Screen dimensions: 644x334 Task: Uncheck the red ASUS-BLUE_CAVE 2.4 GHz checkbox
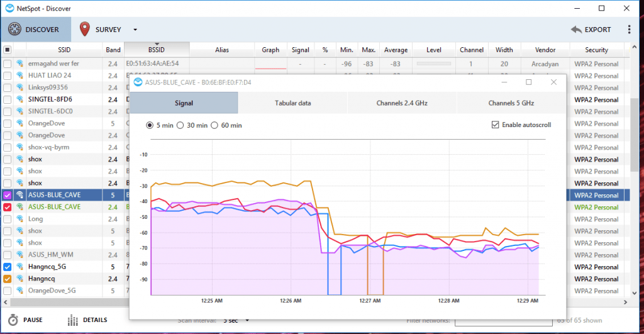pyautogui.click(x=7, y=207)
